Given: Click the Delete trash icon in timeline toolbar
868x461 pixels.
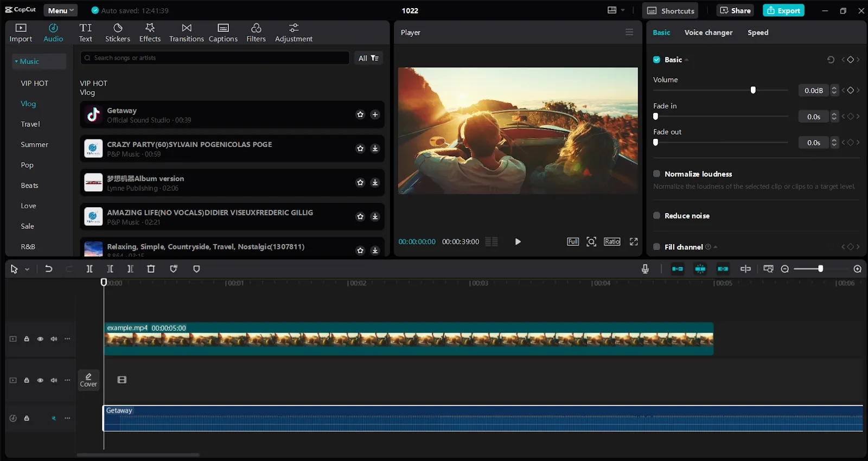Looking at the screenshot, I should click(x=151, y=269).
